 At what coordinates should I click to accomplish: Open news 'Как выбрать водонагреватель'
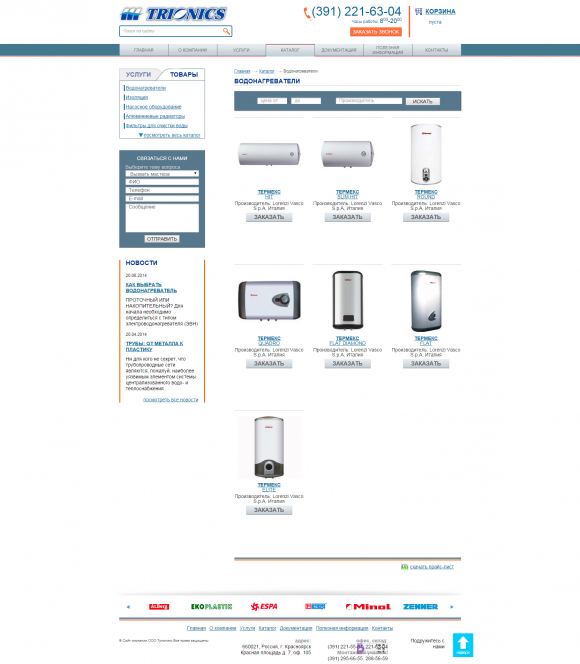[x=151, y=288]
